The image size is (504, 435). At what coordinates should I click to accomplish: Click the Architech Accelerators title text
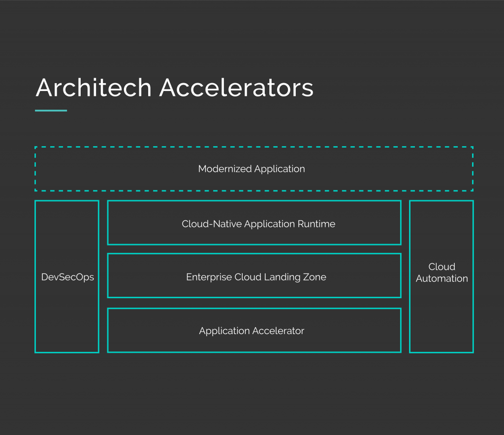174,88
